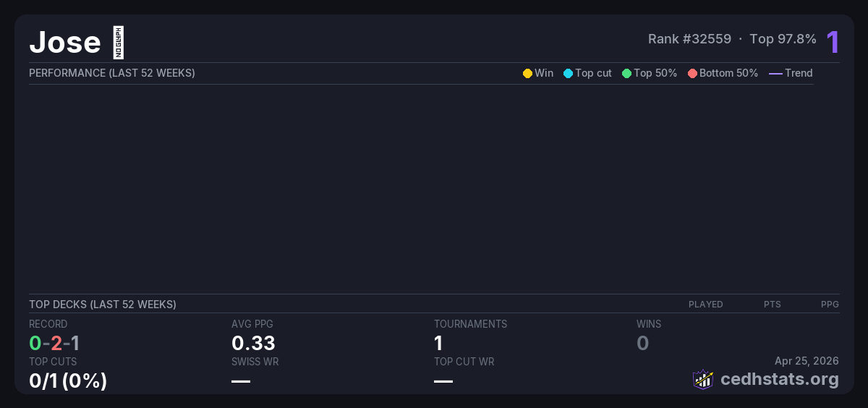This screenshot has width=868, height=408.
Task: Click the Apr 25, 2026 date
Action: tap(807, 361)
